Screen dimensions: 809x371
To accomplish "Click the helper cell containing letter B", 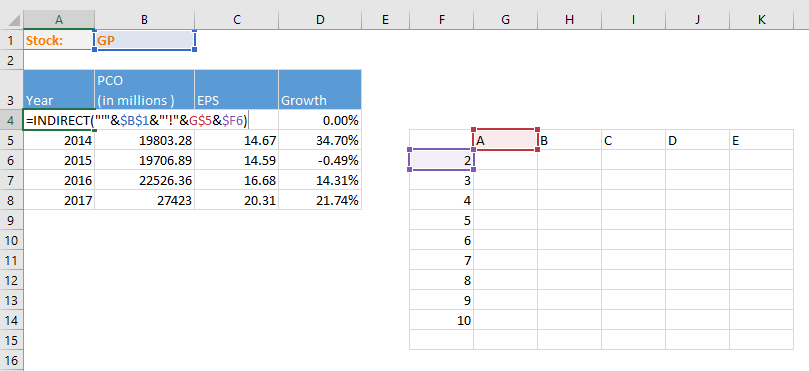I will coord(569,140).
